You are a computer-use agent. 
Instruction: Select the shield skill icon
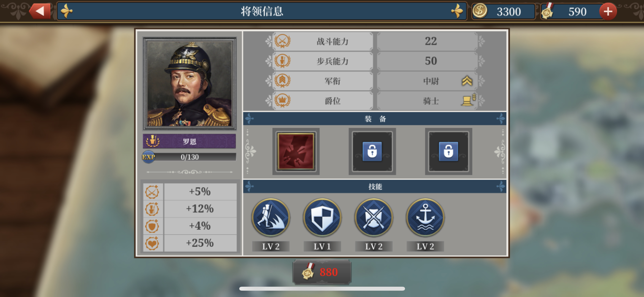coord(322,217)
